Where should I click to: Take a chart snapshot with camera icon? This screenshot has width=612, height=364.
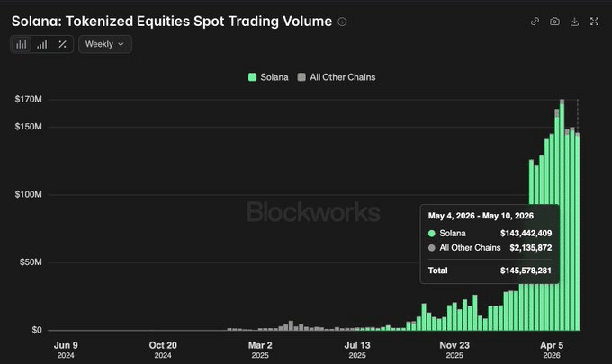[554, 22]
